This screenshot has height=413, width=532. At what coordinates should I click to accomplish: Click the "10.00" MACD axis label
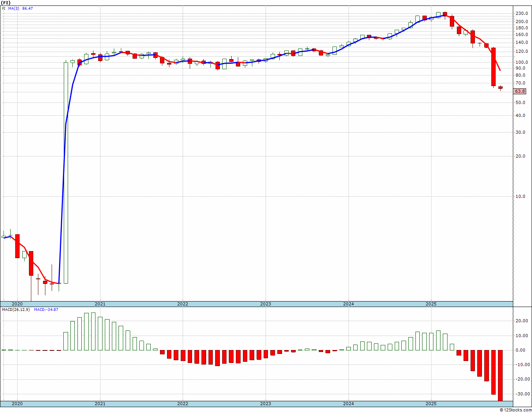pos(522,336)
